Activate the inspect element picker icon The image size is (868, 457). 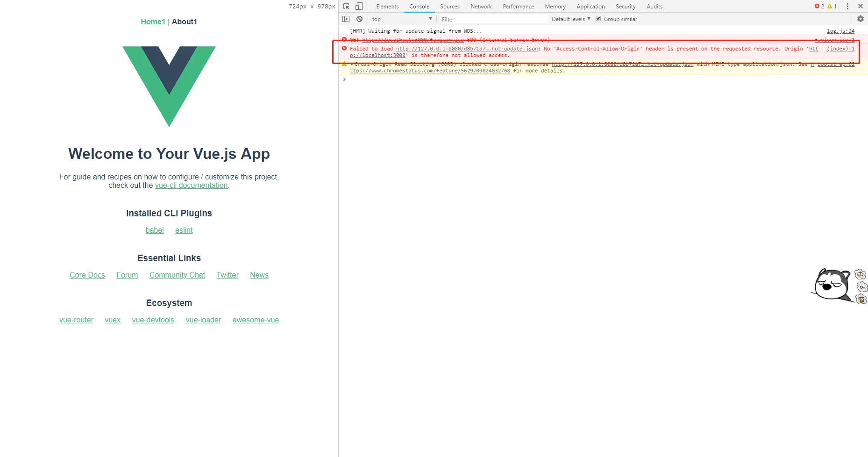(x=346, y=7)
